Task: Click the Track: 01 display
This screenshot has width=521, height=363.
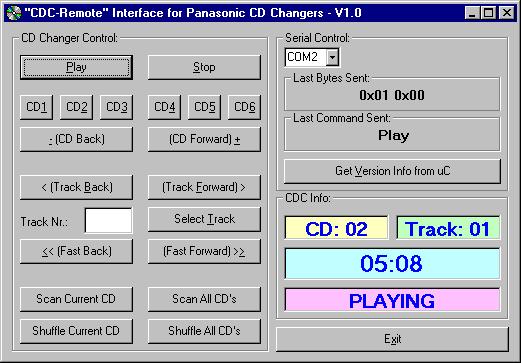Action: point(448,228)
